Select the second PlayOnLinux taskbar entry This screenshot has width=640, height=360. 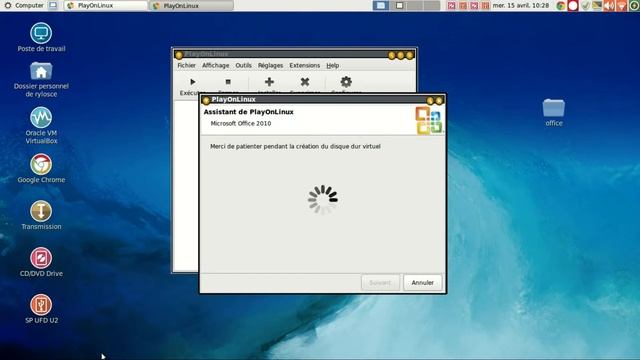point(192,6)
